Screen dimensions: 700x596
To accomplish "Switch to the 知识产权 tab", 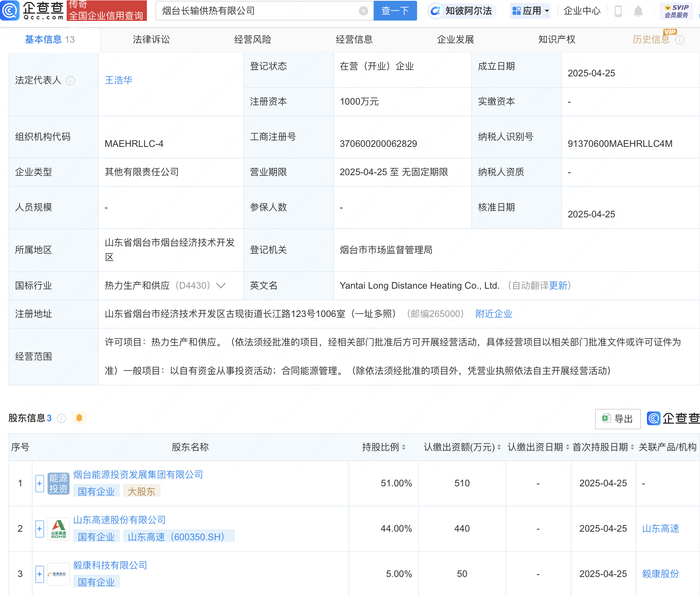I will pos(557,40).
